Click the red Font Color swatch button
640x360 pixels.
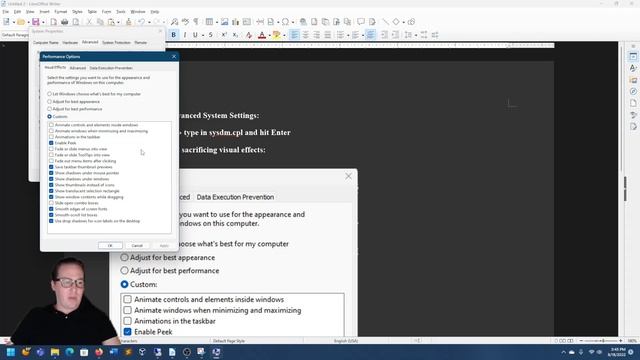[262, 35]
